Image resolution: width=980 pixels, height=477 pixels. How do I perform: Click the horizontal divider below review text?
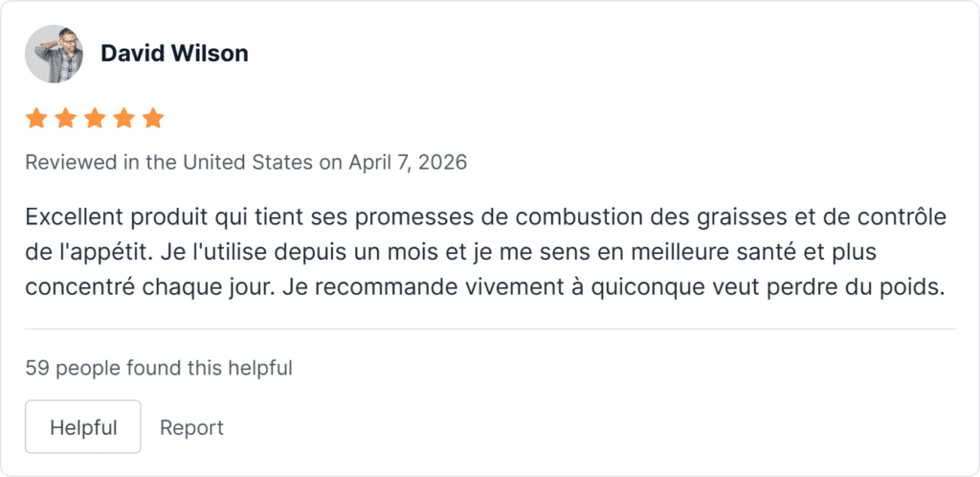(490, 329)
